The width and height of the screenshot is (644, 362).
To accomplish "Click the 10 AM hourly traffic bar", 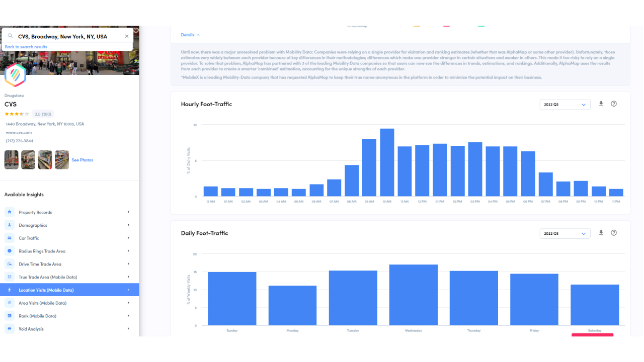I will pos(387,162).
